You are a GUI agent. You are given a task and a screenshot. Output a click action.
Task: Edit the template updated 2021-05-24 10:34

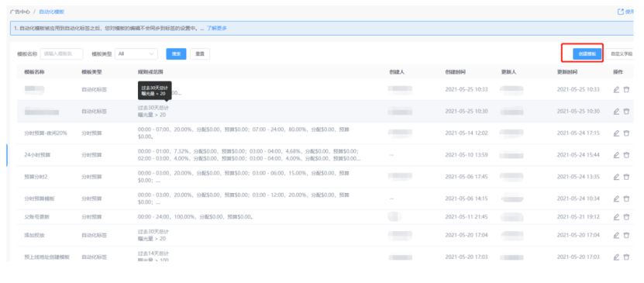pyautogui.click(x=616, y=198)
